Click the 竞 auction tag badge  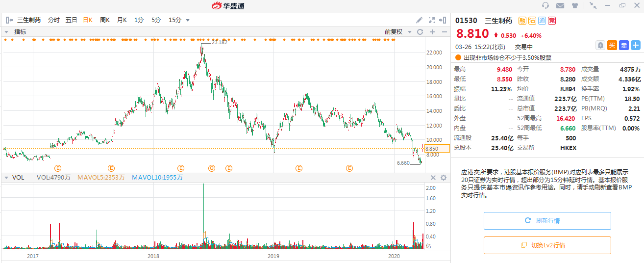click(552, 21)
